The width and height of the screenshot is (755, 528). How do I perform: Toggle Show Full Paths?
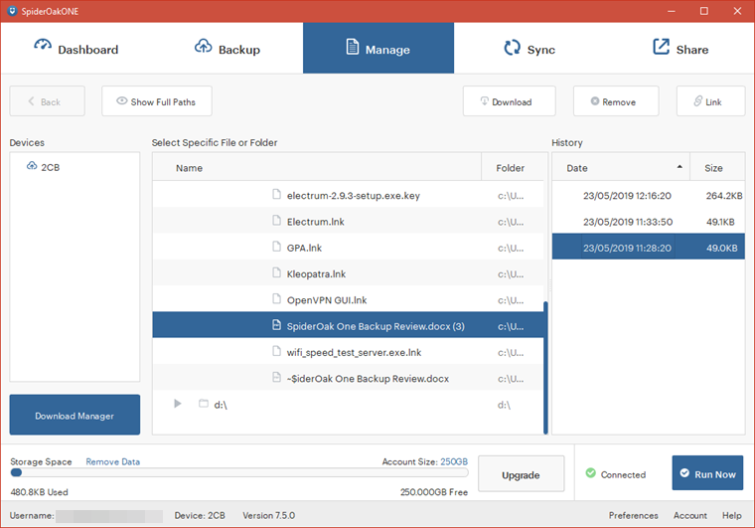tap(156, 101)
